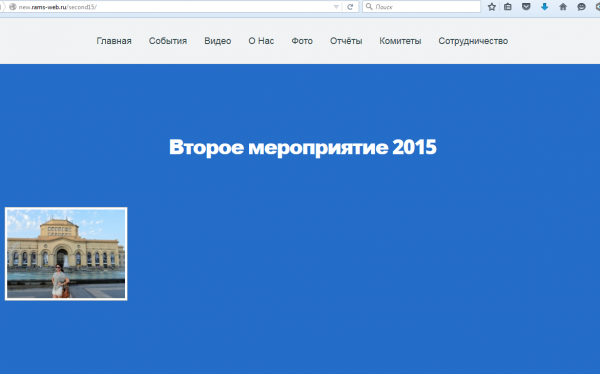The height and width of the screenshot is (374, 600).
Task: Reload the page with the refresh icon
Action: click(350, 7)
